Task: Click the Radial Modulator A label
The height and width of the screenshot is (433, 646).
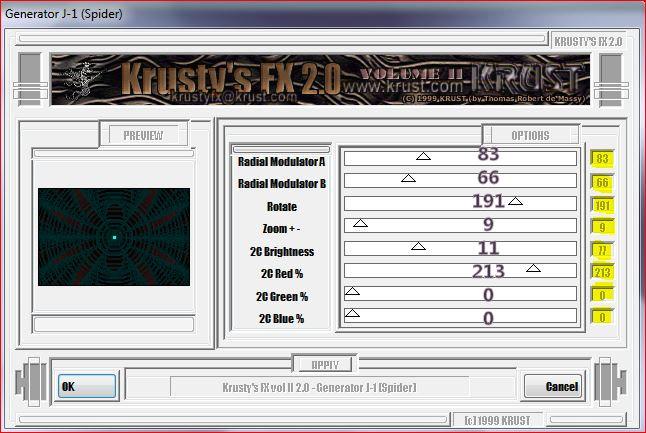Action: [282, 161]
